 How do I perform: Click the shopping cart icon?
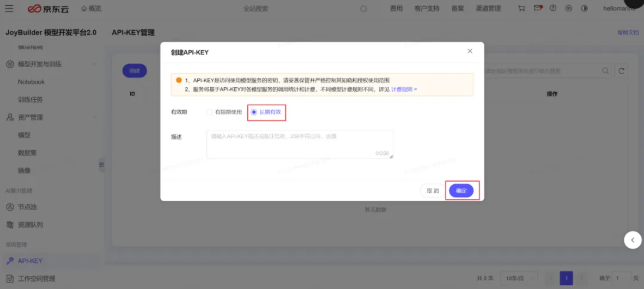pyautogui.click(x=521, y=9)
